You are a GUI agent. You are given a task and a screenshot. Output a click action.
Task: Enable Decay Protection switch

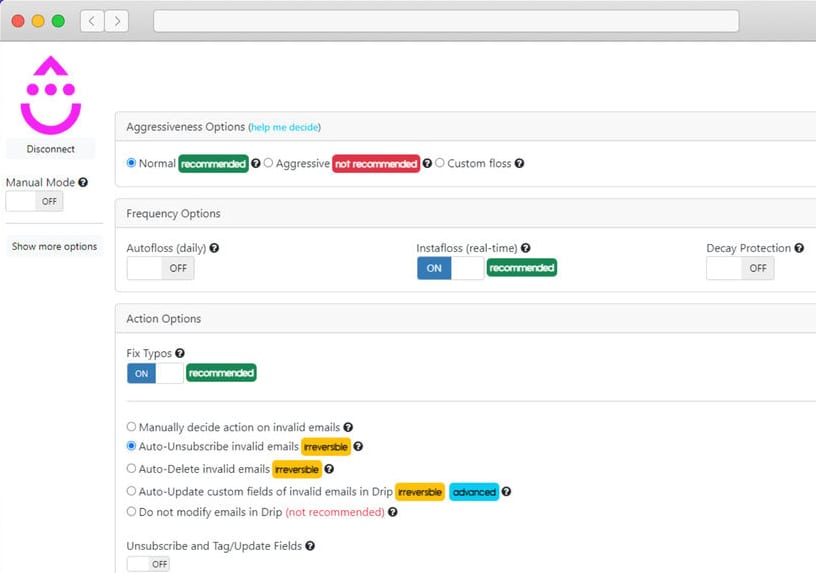[x=740, y=269]
